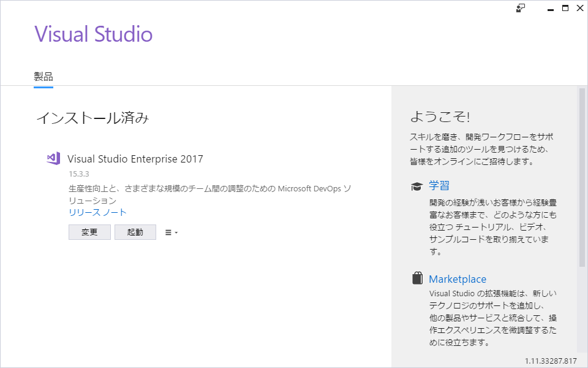Viewport: 588px width, 368px height.
Task: Click the 起動 button
Action: pyautogui.click(x=135, y=232)
